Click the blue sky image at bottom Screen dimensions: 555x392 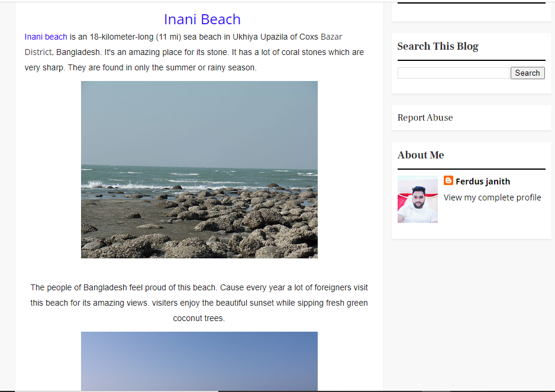point(199,361)
